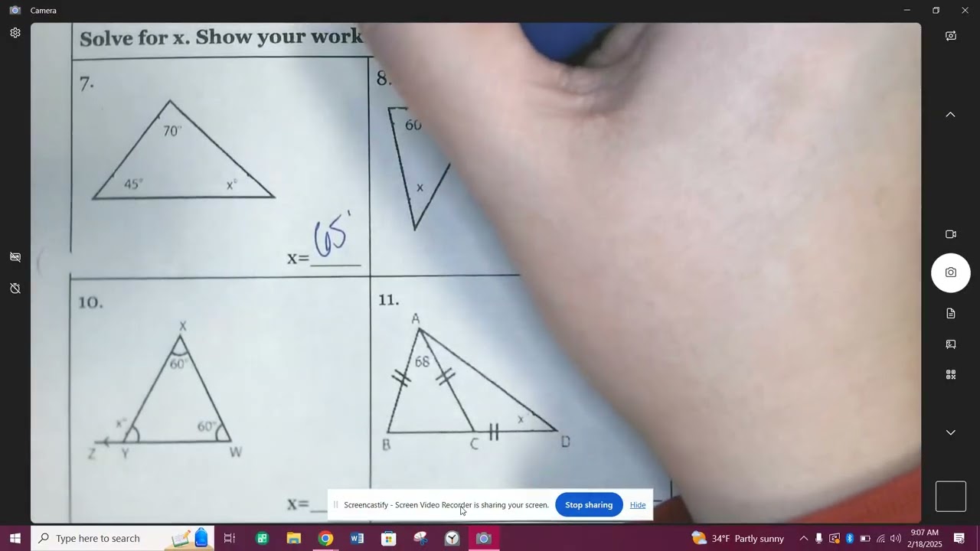Toggle the photo timer icon
980x551 pixels.
tap(15, 289)
